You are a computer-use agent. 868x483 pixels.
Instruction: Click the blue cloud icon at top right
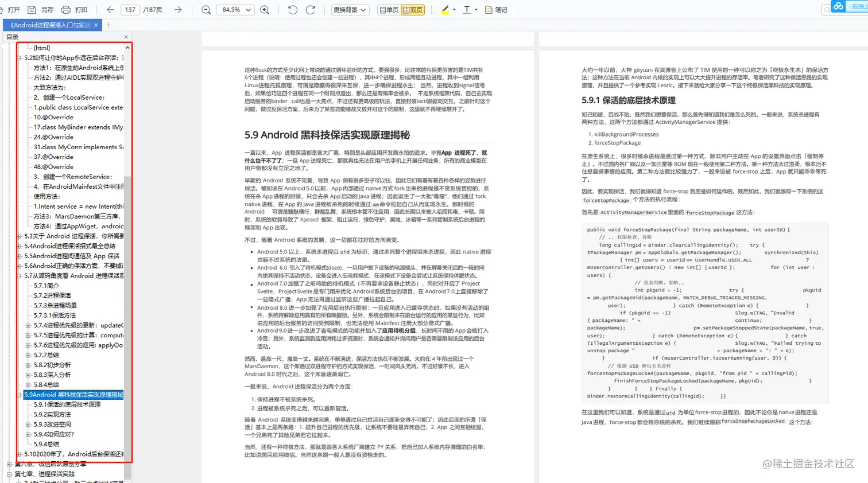(x=839, y=6)
